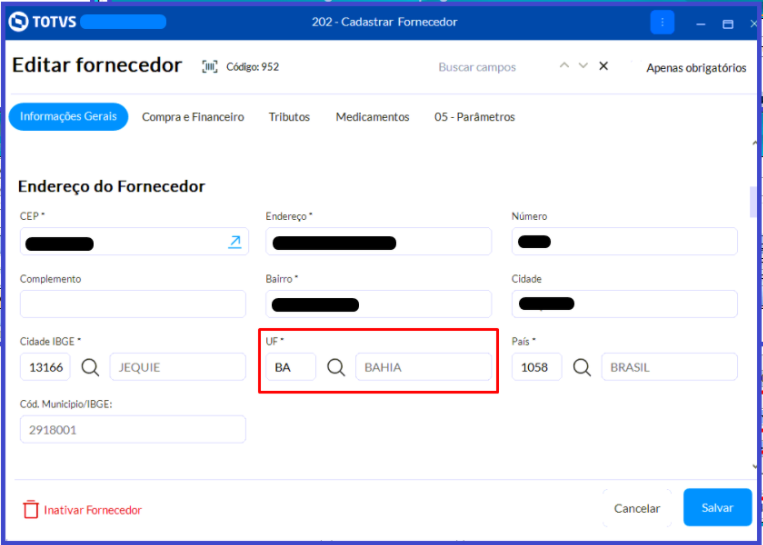Open the three-dot options menu in title bar
The height and width of the screenshot is (545, 763).
pyautogui.click(x=662, y=22)
